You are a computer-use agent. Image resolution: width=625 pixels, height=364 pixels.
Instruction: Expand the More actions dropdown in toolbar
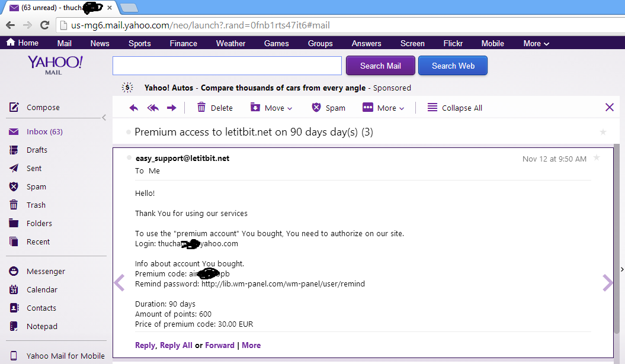[384, 108]
